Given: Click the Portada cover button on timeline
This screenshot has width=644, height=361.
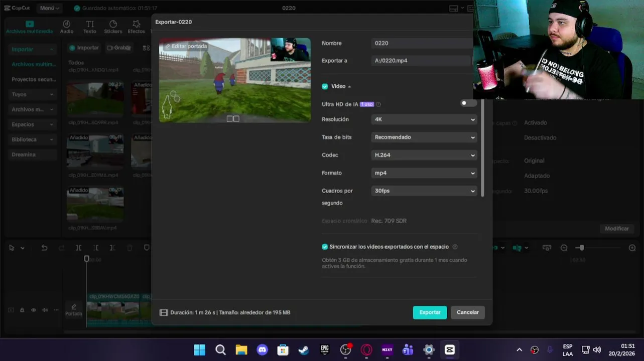Looking at the screenshot, I should pyautogui.click(x=73, y=310).
